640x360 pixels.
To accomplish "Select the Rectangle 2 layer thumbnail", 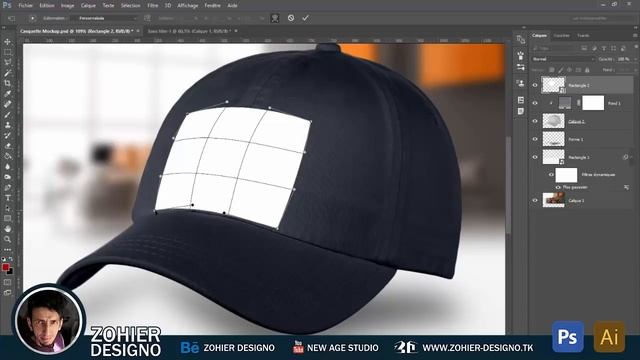I will (x=553, y=85).
